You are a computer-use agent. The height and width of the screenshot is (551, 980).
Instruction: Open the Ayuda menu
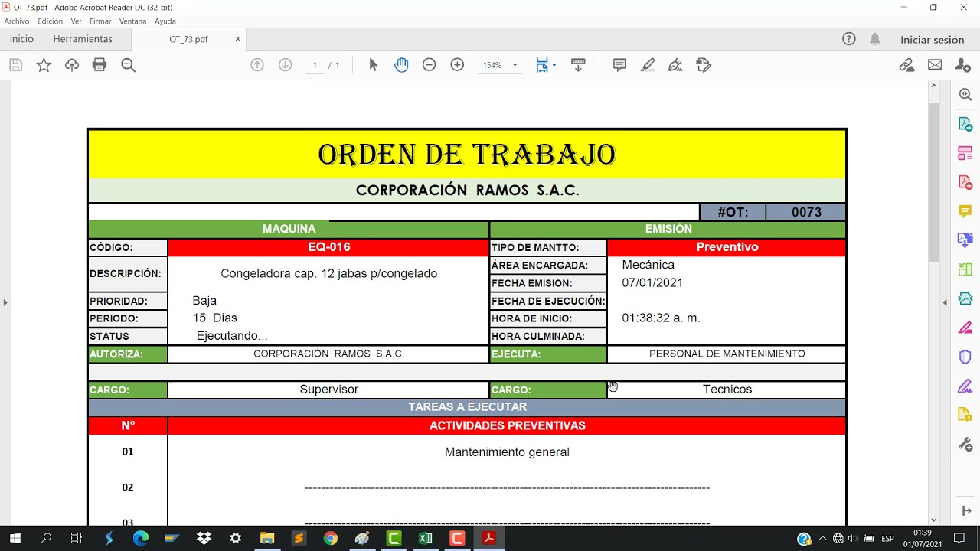click(x=165, y=21)
